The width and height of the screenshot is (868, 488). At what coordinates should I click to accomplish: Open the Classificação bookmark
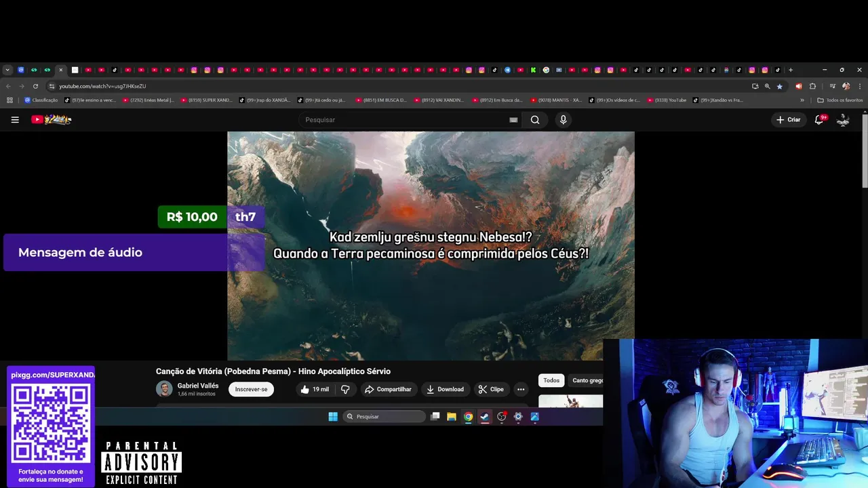(x=41, y=100)
